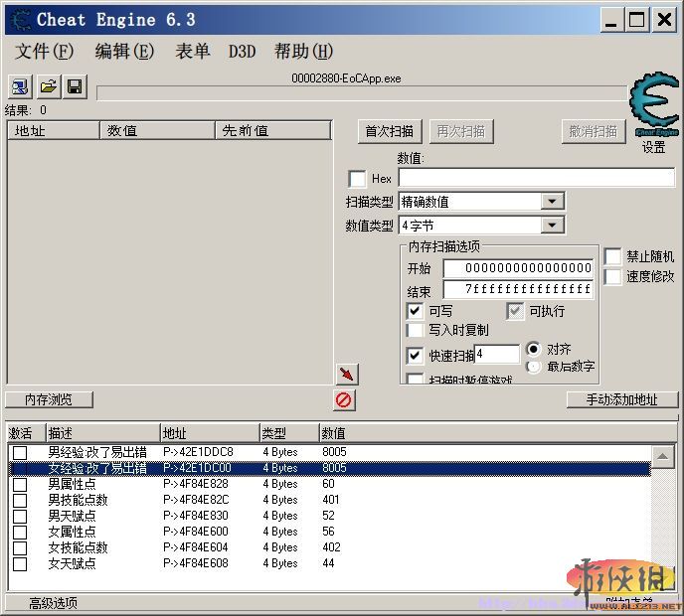This screenshot has width=684, height=616.
Task: Enable the 速度修改 checkbox
Action: pyautogui.click(x=612, y=276)
